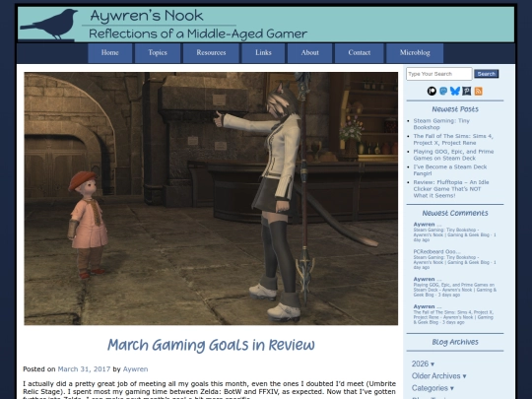Viewport: 532px width, 399px height.
Task: Click the 'Newest Posts' sidebar heading
Action: click(455, 109)
